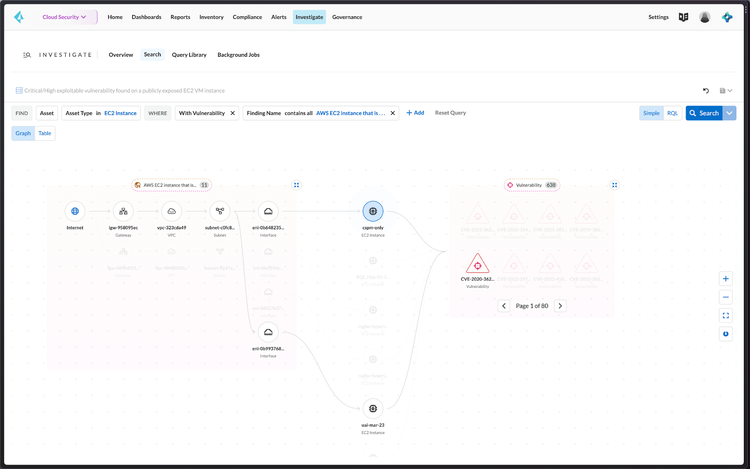
Task: Open the Background Jobs tab
Action: pyautogui.click(x=239, y=55)
